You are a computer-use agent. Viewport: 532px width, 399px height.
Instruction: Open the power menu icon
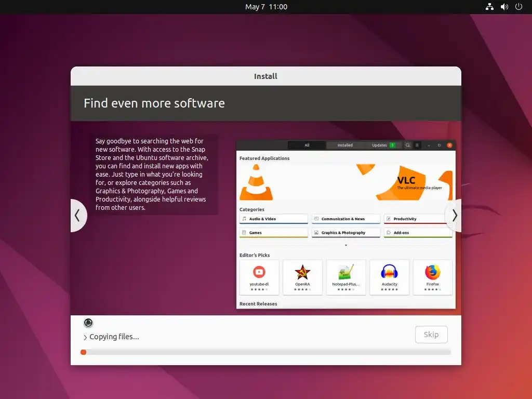tap(519, 7)
